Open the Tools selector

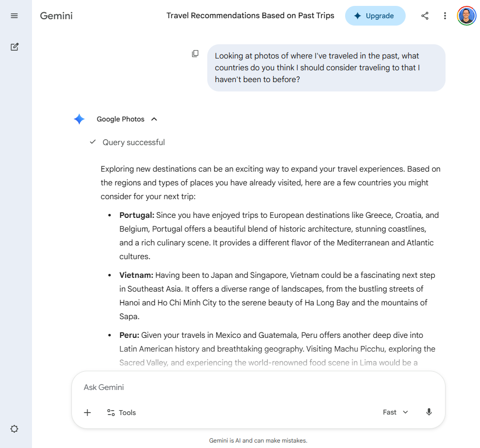[x=121, y=412]
